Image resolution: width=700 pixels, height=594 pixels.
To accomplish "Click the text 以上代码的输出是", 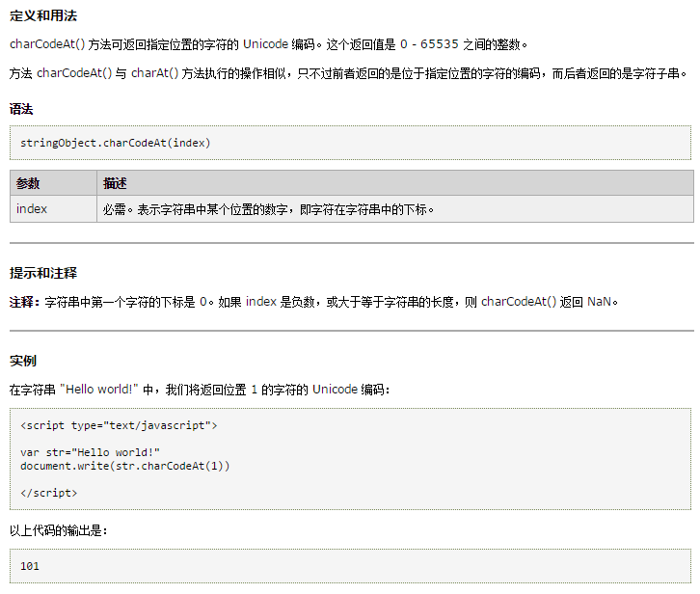I will [59, 530].
